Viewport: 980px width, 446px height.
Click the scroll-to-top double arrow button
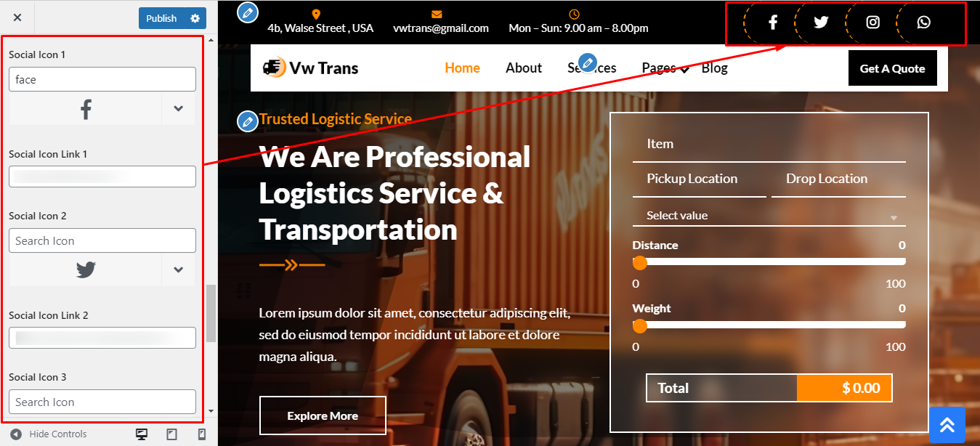[x=947, y=425]
